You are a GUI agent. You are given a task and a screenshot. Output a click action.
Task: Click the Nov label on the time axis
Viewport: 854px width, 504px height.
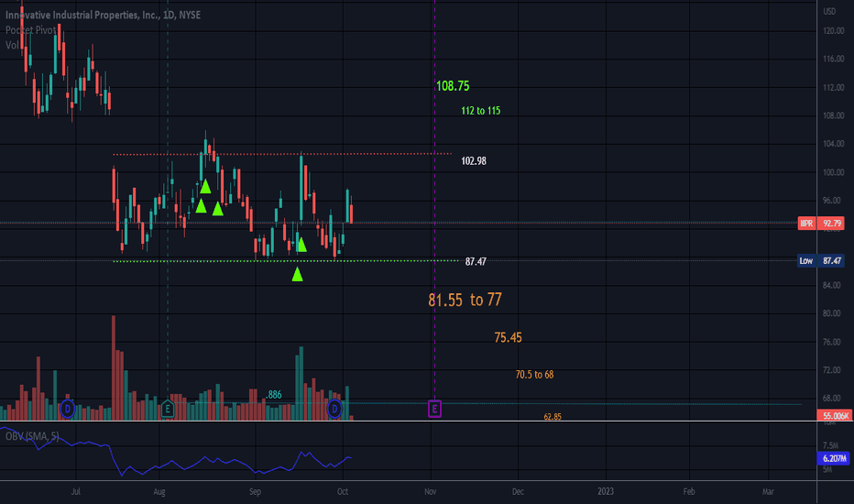[x=431, y=491]
